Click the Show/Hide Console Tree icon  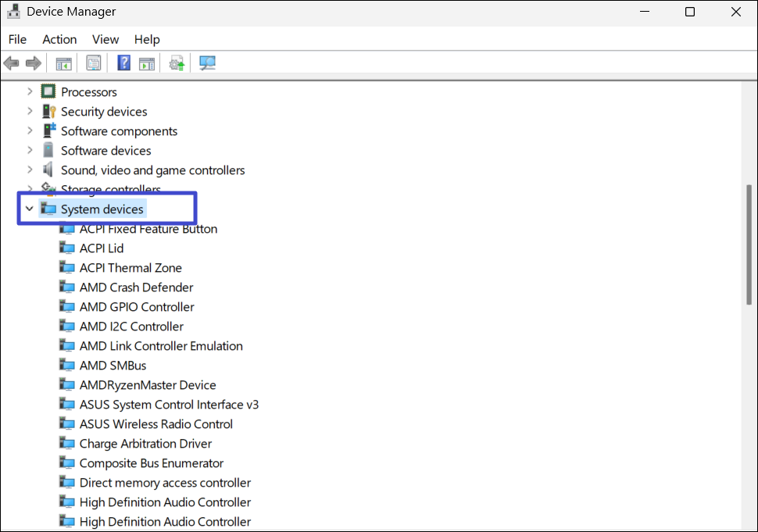tap(63, 63)
